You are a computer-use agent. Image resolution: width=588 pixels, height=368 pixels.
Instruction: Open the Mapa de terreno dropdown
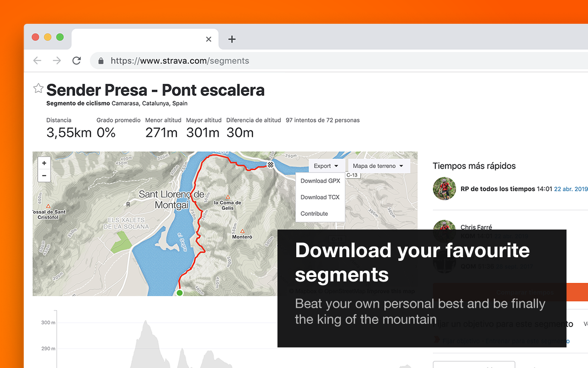(x=379, y=166)
